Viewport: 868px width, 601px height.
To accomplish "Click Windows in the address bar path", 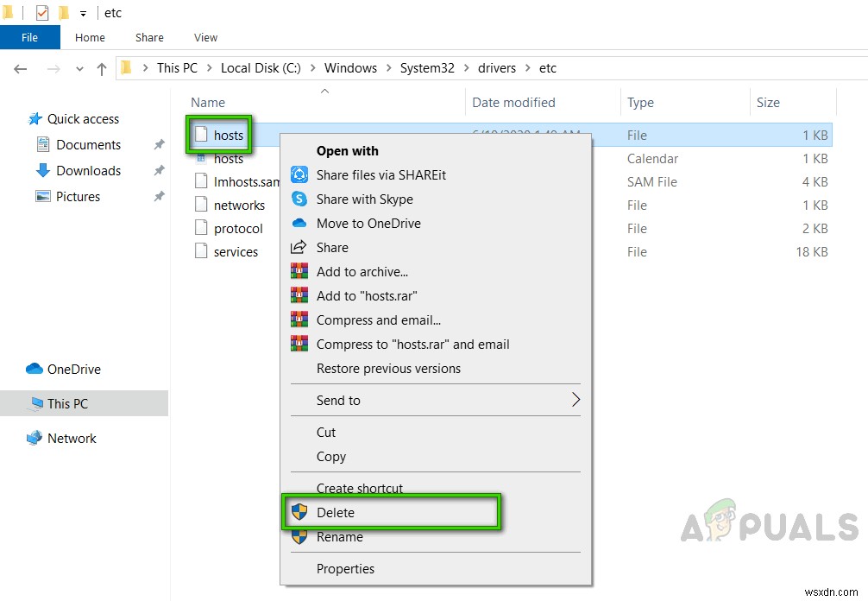I will pos(350,68).
